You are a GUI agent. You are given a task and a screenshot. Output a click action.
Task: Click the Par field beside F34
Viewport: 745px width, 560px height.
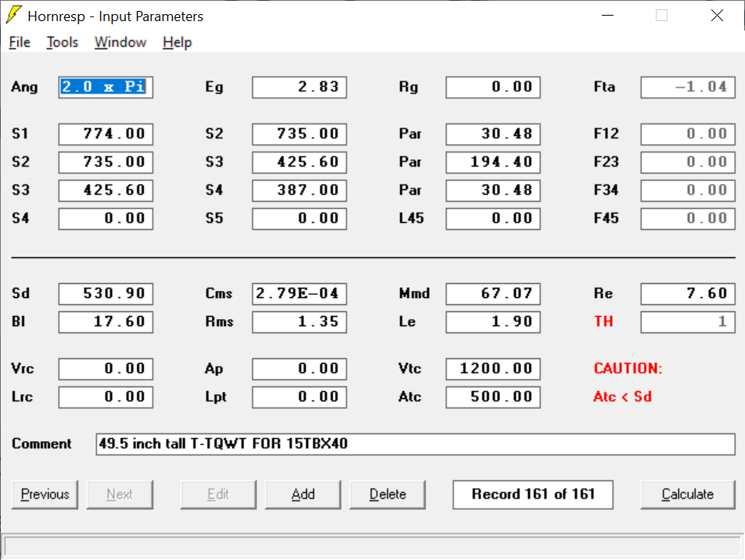point(493,191)
